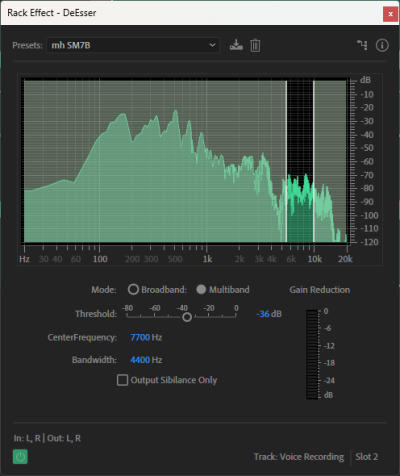This screenshot has width=400, height=476.
Task: Click the right band edge near 10k
Action: point(314,161)
